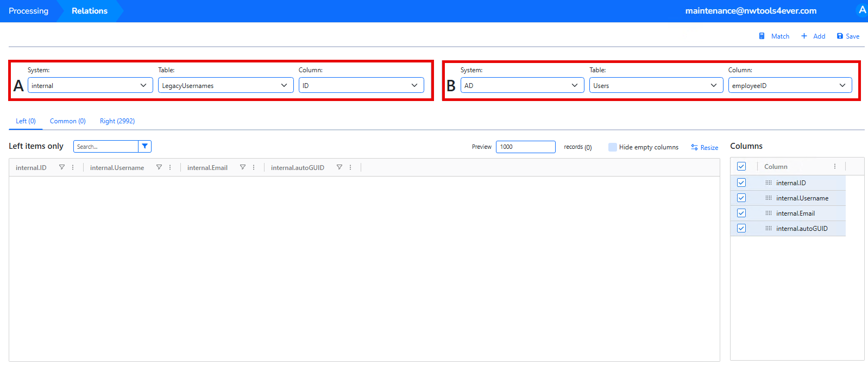Grab drag handle of internal.ID row
Screen dimensions: 868x371
point(769,183)
